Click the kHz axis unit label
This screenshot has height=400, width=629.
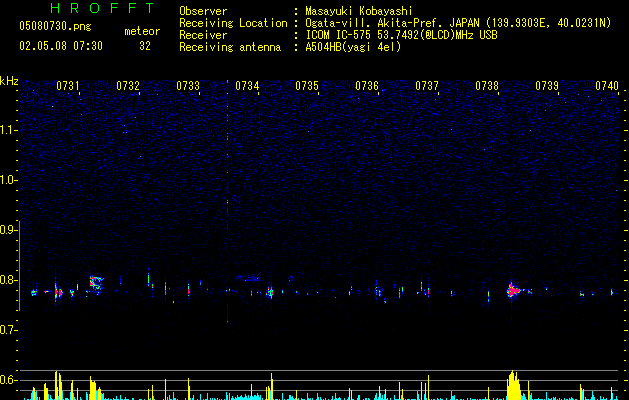click(x=9, y=81)
